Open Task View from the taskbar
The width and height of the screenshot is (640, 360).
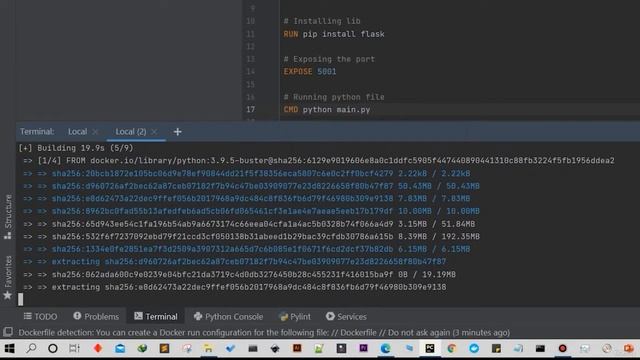(x=74, y=349)
